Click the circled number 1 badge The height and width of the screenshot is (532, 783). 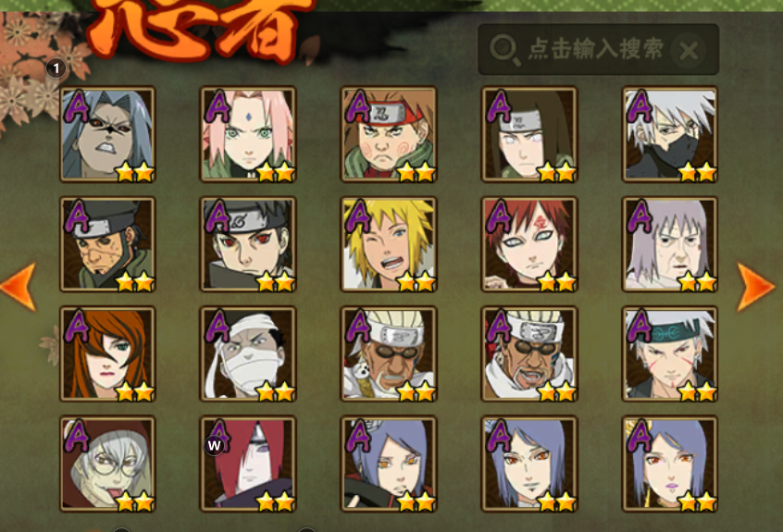(56, 68)
